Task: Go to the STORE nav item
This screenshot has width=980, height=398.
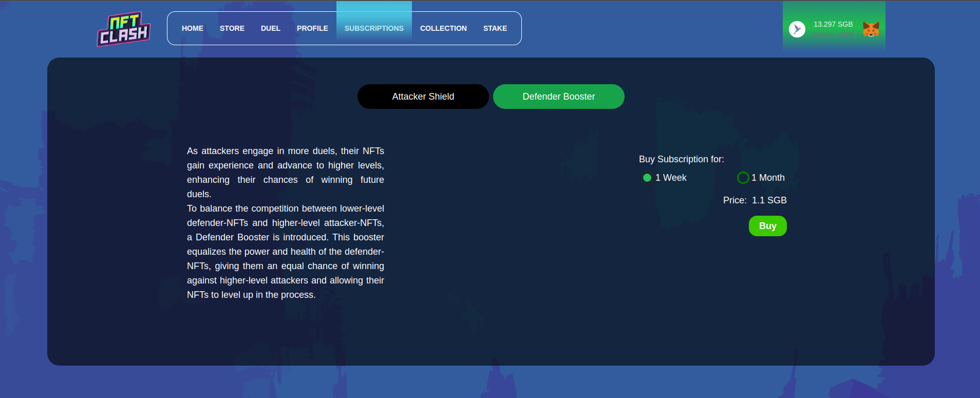Action: (232, 28)
